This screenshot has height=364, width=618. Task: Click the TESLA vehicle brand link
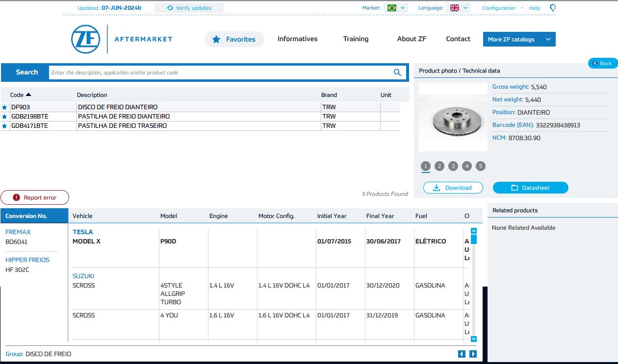(x=83, y=232)
